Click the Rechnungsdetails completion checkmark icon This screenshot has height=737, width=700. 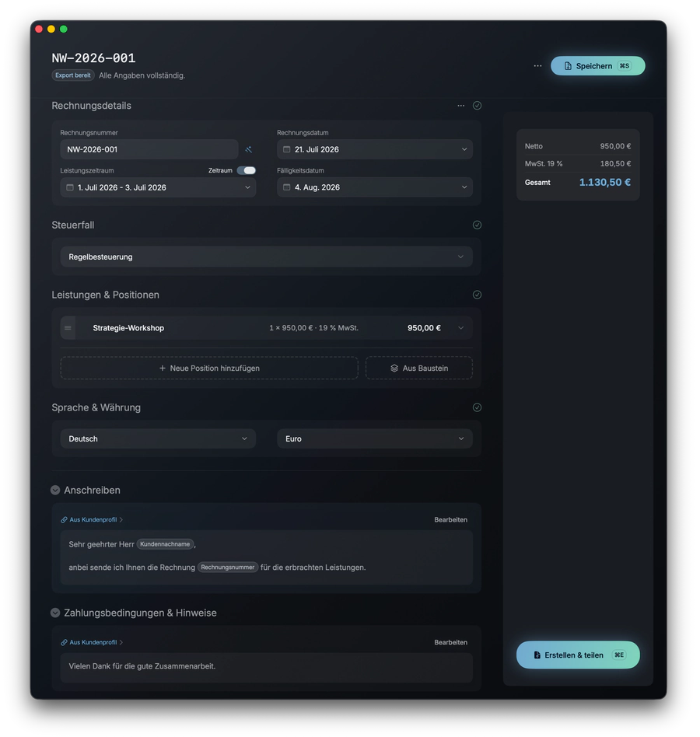477,106
